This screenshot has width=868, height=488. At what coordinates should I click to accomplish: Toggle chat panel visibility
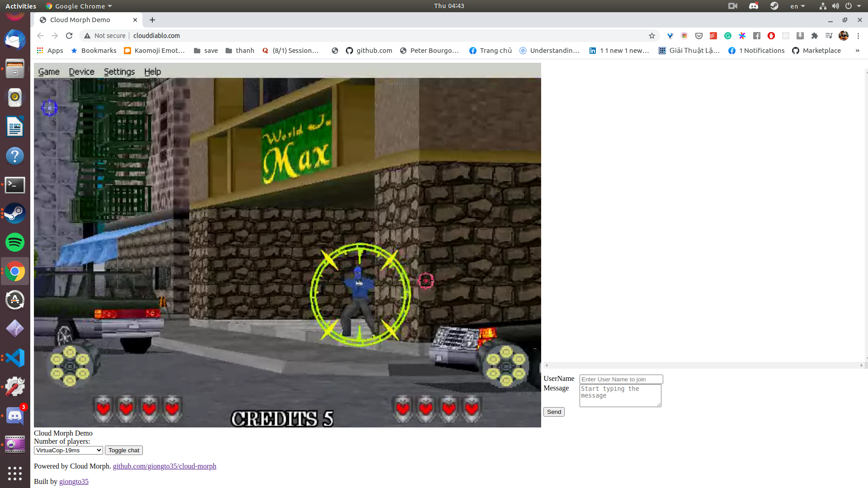point(123,450)
